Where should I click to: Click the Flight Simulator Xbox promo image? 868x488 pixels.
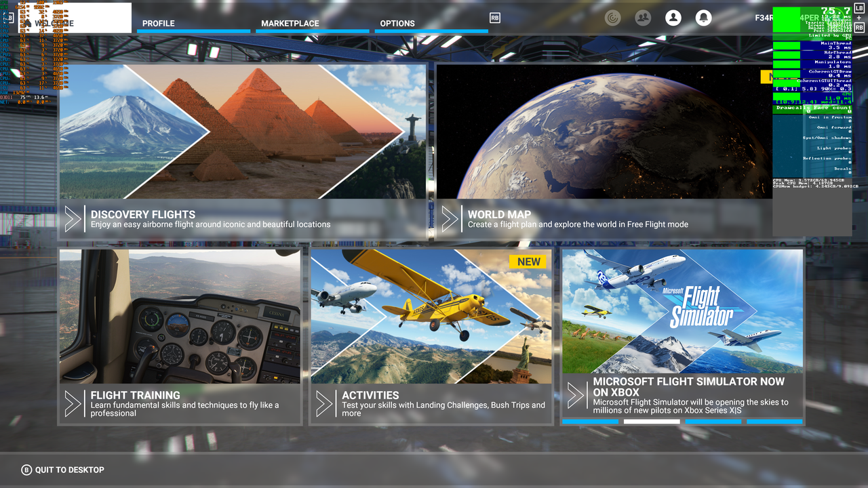(682, 311)
